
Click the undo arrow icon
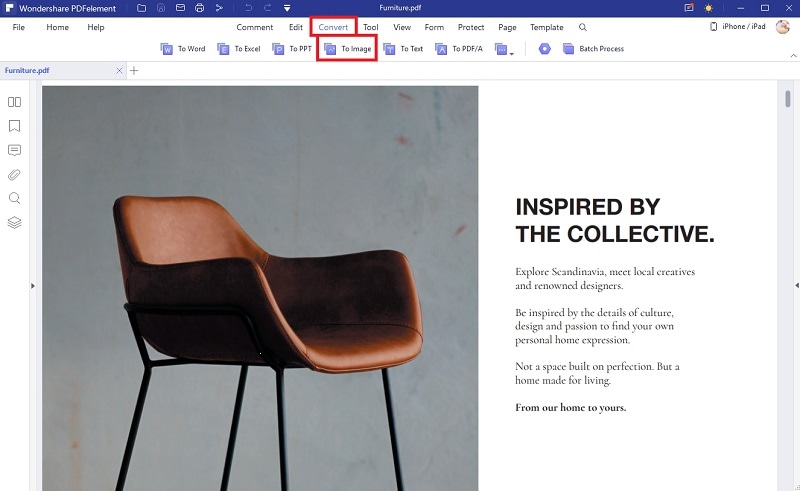click(x=248, y=8)
